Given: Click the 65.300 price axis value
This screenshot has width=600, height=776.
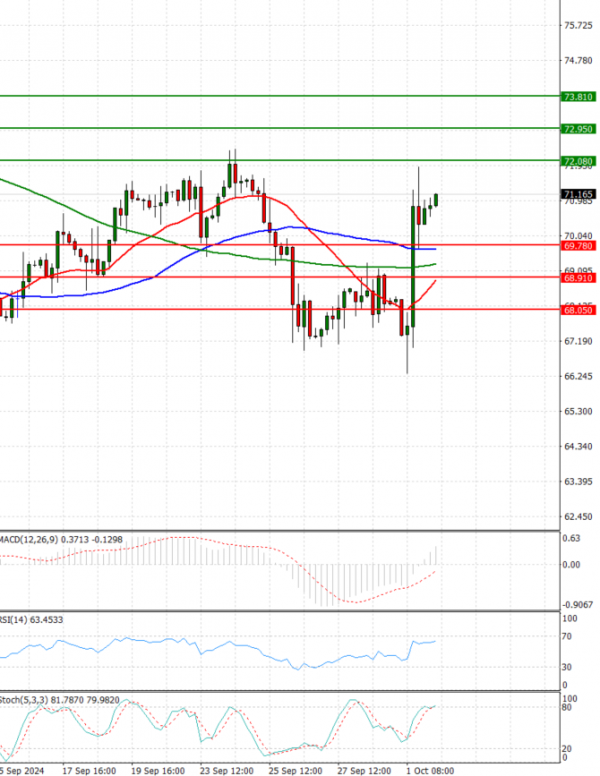Looking at the screenshot, I should click(x=578, y=411).
